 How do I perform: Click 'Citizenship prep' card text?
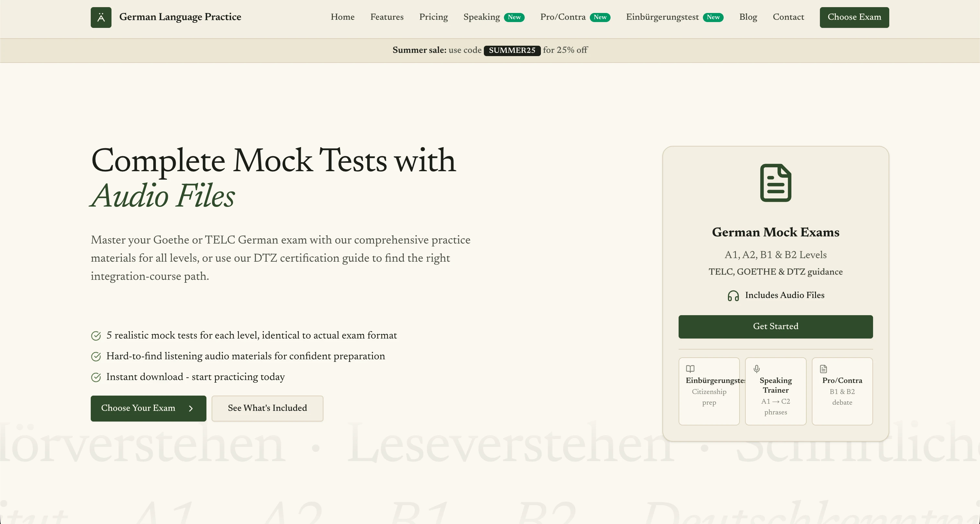[x=709, y=397]
